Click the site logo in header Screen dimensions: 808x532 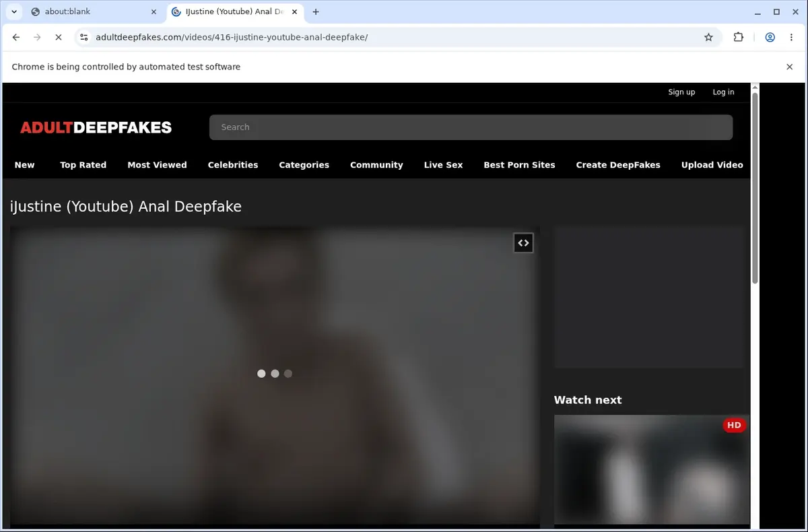96,127
